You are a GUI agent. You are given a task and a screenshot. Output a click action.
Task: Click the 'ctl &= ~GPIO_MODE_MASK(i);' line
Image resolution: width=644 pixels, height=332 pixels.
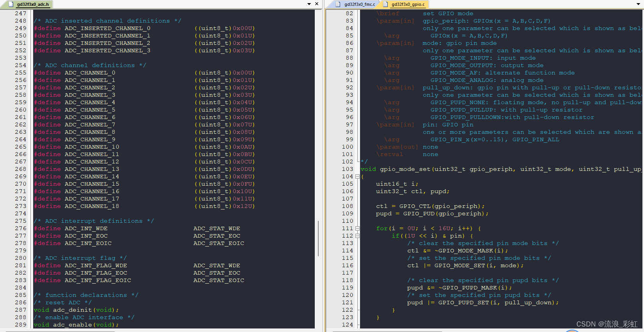(x=458, y=251)
